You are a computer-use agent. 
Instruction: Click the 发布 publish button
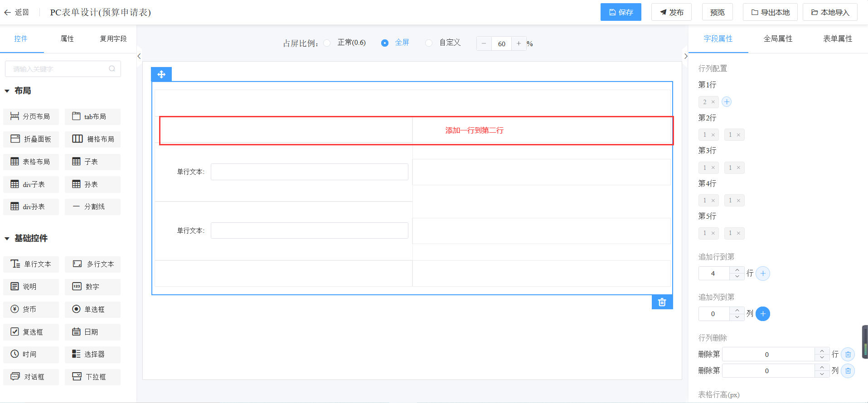click(x=671, y=12)
